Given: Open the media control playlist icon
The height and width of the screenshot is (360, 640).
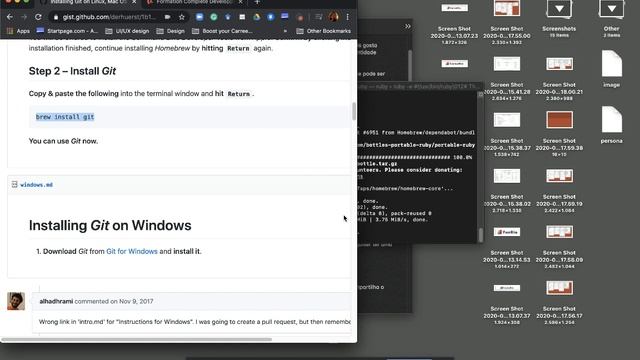Looking at the screenshot, I should tap(318, 17).
